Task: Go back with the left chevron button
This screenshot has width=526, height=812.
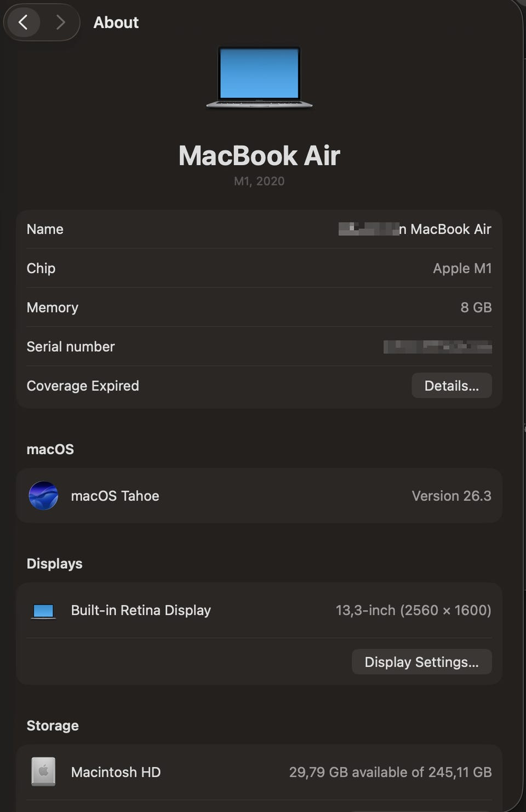Action: pyautogui.click(x=23, y=22)
